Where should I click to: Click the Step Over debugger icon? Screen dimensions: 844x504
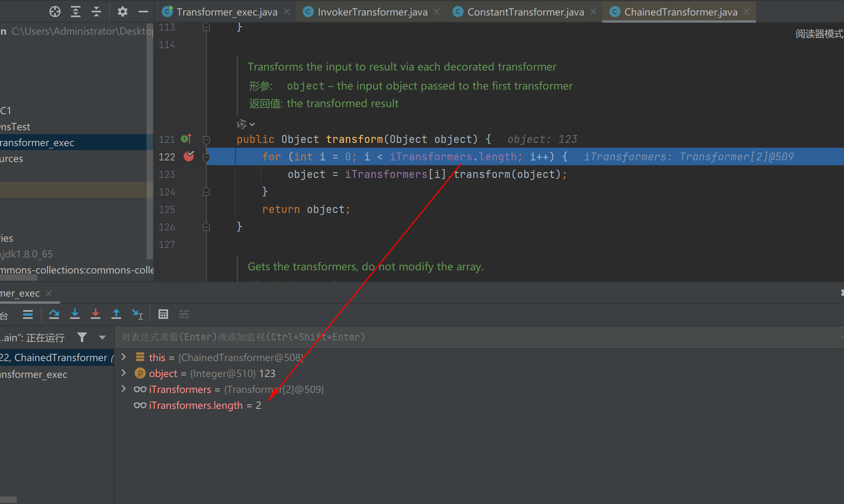point(54,315)
